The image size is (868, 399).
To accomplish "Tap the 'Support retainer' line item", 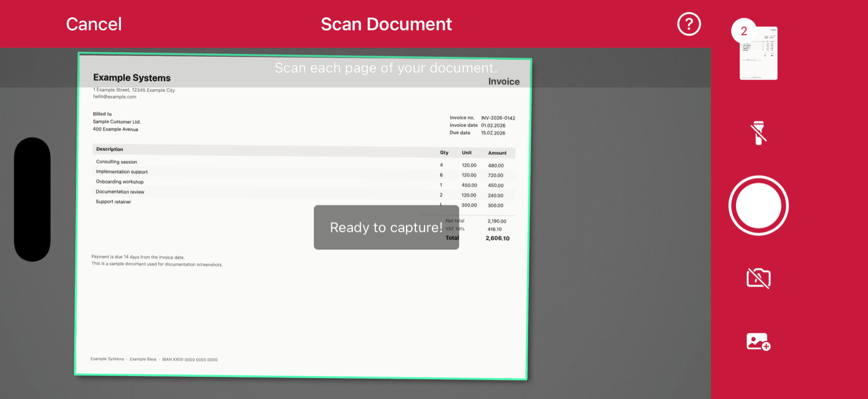I will tap(113, 202).
